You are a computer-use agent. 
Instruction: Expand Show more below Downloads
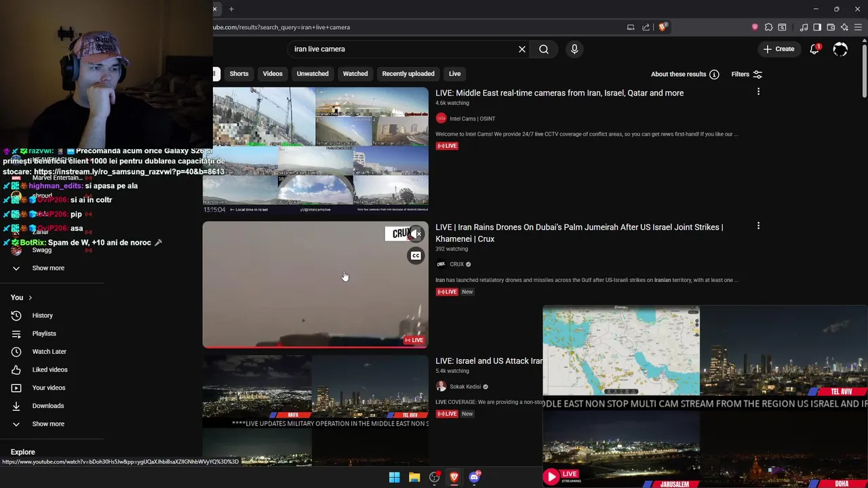pyautogui.click(x=48, y=424)
